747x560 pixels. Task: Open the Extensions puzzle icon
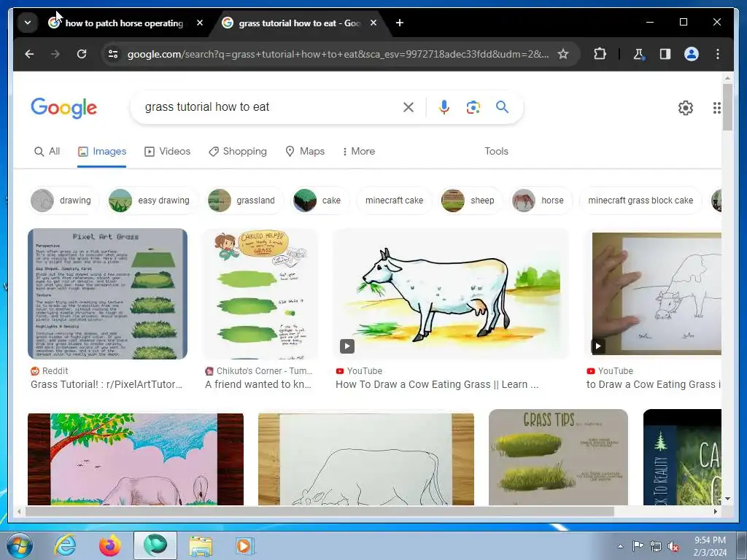(600, 54)
